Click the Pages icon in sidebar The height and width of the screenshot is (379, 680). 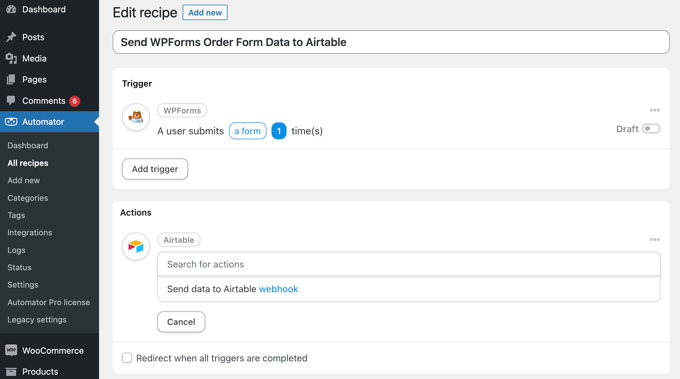11,80
